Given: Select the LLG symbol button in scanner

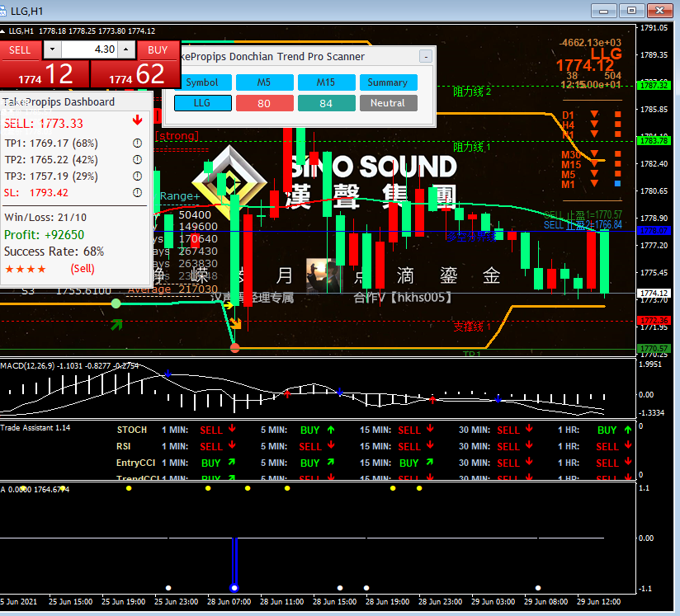Looking at the screenshot, I should [x=202, y=103].
